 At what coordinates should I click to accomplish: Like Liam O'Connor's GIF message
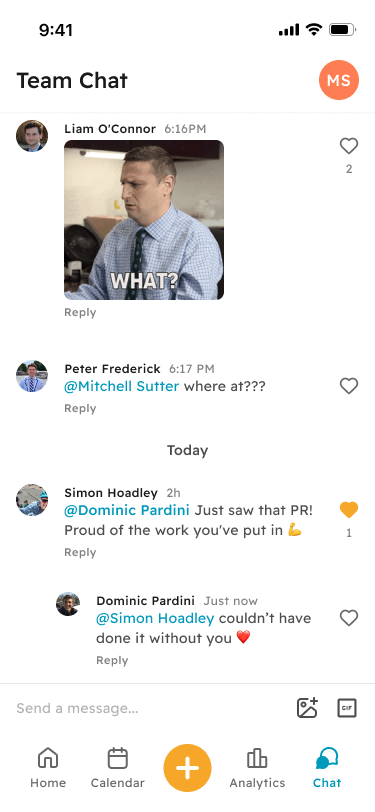[x=349, y=146]
